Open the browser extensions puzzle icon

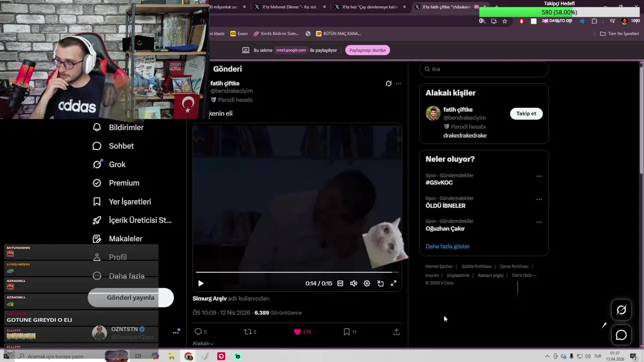point(594,21)
